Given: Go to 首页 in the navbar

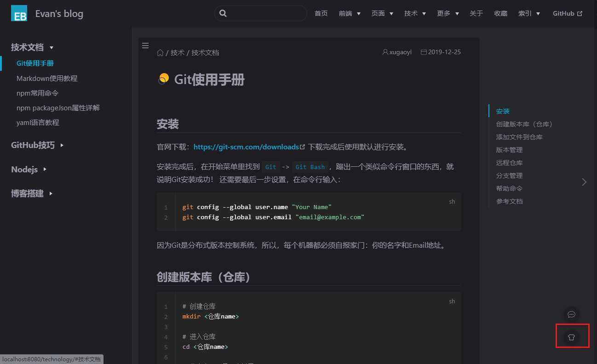Looking at the screenshot, I should (x=321, y=13).
